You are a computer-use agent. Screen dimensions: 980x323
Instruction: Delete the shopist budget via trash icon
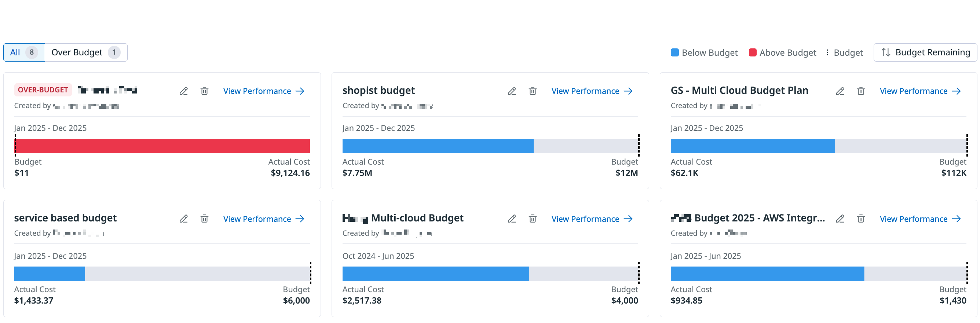coord(533,91)
